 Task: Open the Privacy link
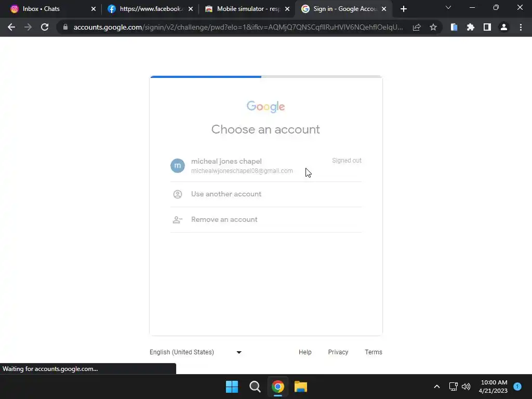tap(338, 352)
